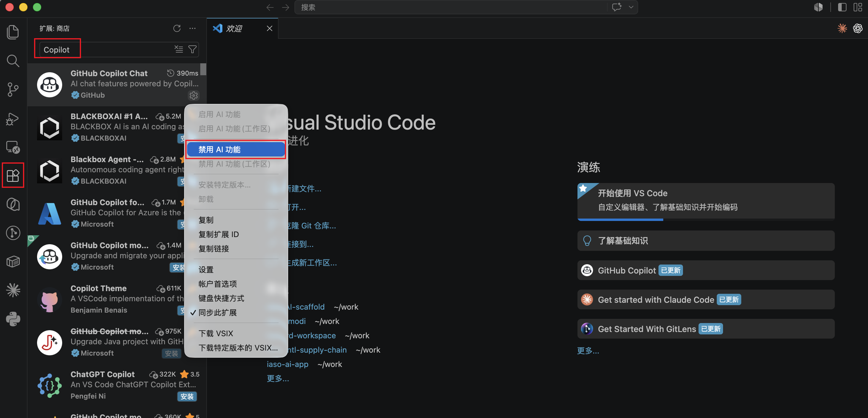Click the GitHub Copilot Chat manage gear
The image size is (868, 418).
(193, 96)
